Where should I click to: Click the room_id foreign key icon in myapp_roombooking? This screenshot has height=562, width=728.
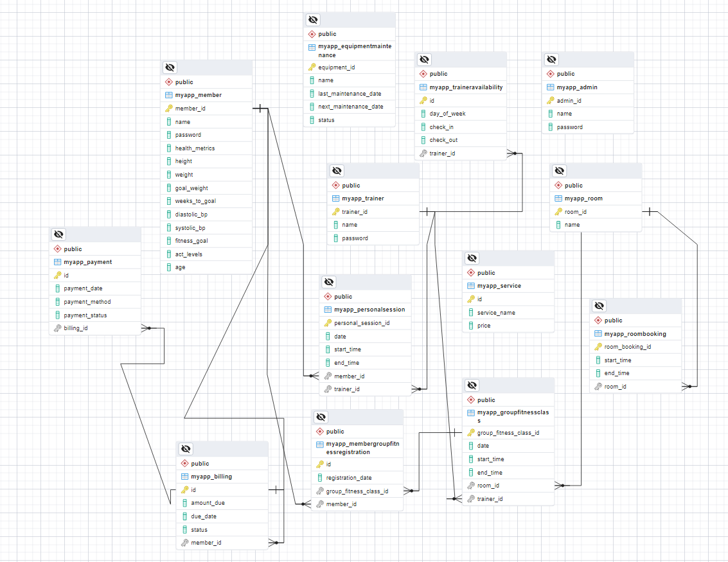tap(598, 387)
